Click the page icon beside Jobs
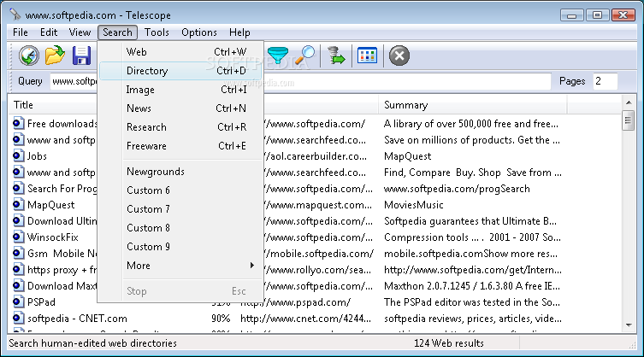This screenshot has height=357, width=644. point(18,155)
